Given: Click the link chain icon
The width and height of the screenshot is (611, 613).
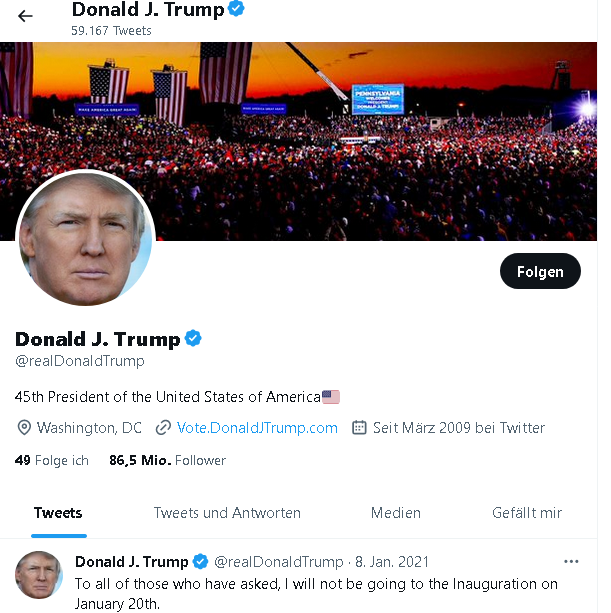Looking at the screenshot, I should pyautogui.click(x=163, y=428).
